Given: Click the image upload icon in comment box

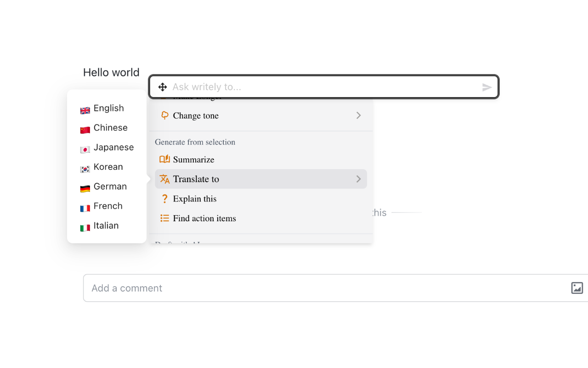Looking at the screenshot, I should (x=577, y=288).
